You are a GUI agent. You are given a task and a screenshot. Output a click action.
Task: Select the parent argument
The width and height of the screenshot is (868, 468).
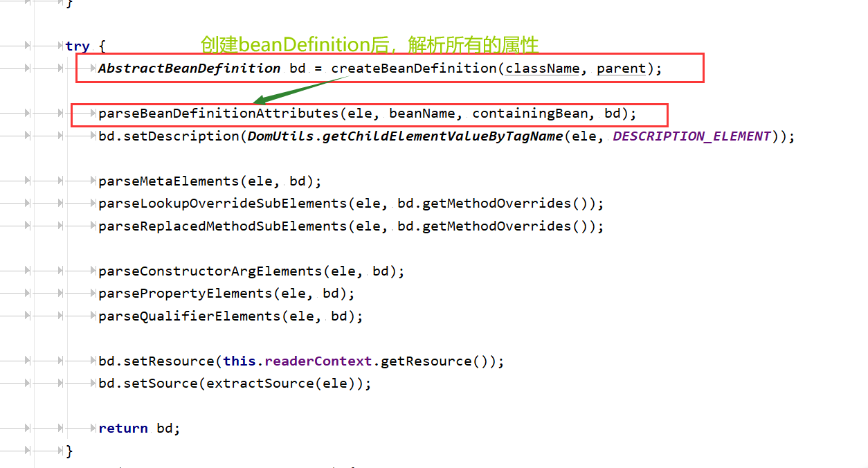point(621,69)
